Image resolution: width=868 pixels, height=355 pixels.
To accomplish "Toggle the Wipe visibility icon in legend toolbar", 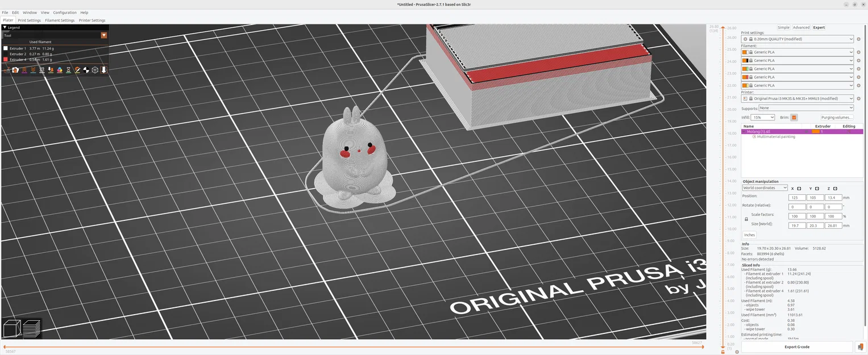I will point(15,70).
